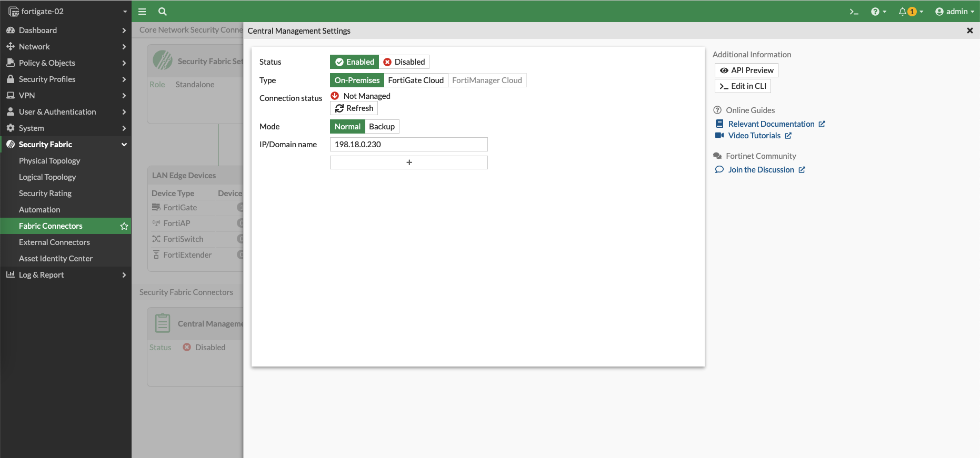980x458 pixels.
Task: Expand the Policy & Objects menu
Action: pyautogui.click(x=66, y=63)
